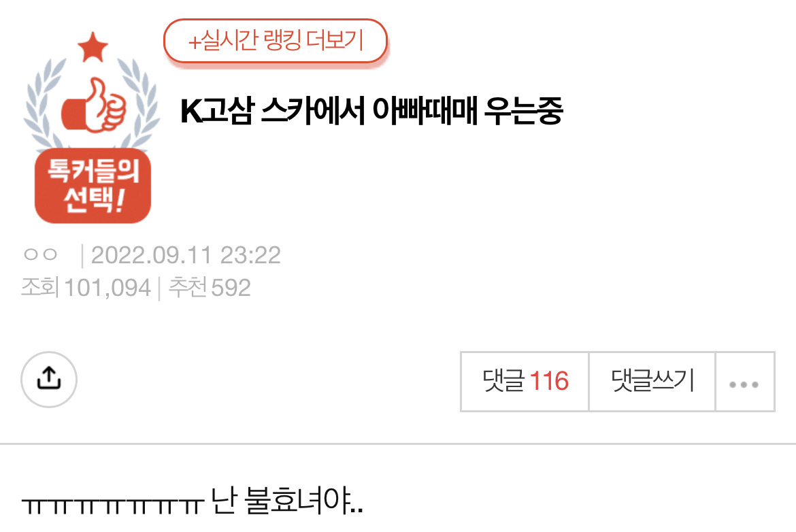Click the author name ㅇㅇ
This screenshot has width=796, height=532.
click(x=41, y=254)
